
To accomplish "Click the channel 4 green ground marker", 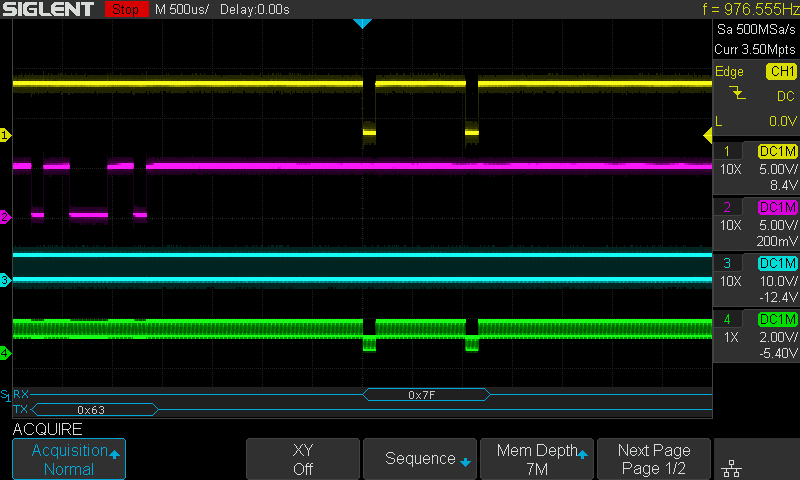I will coord(5,352).
